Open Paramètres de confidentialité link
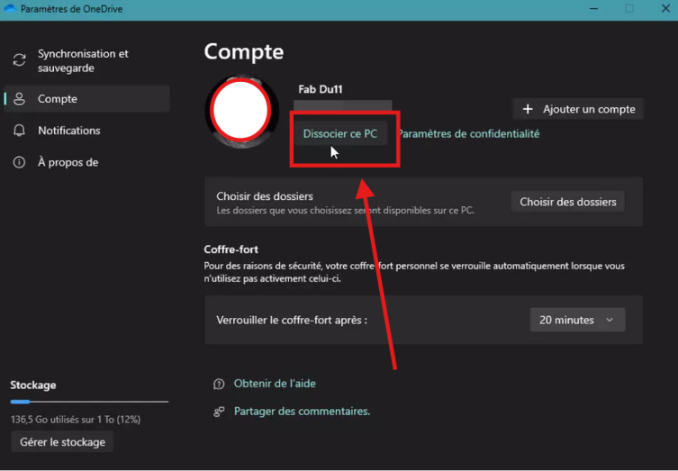678x471 pixels. tap(469, 134)
